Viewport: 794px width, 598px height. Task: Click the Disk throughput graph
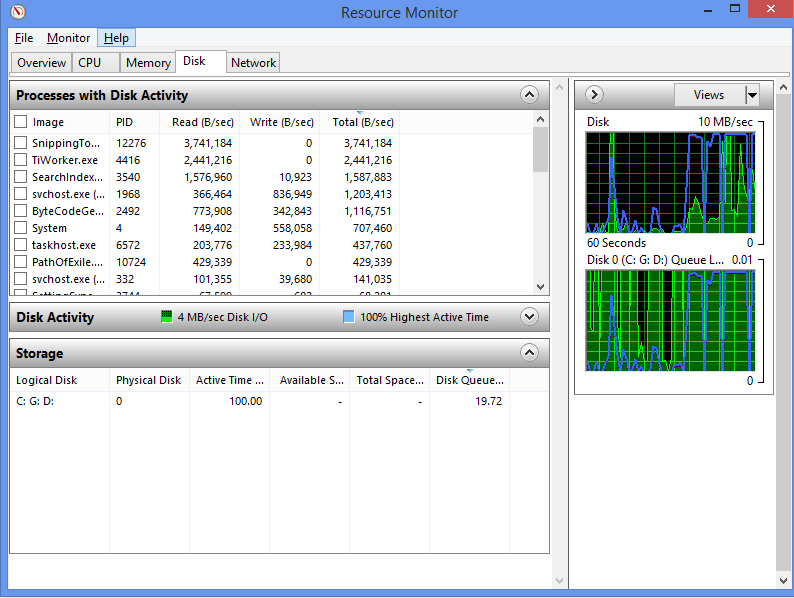670,183
